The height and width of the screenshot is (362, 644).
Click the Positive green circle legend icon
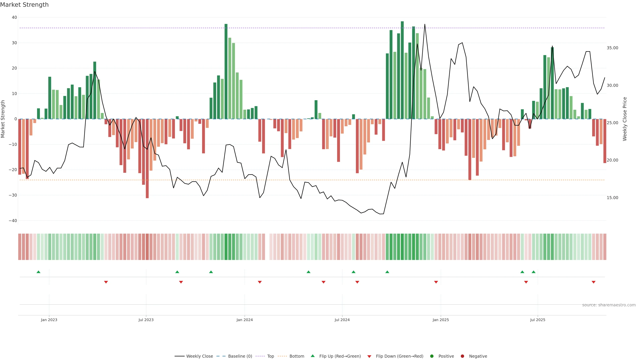tap(432, 356)
